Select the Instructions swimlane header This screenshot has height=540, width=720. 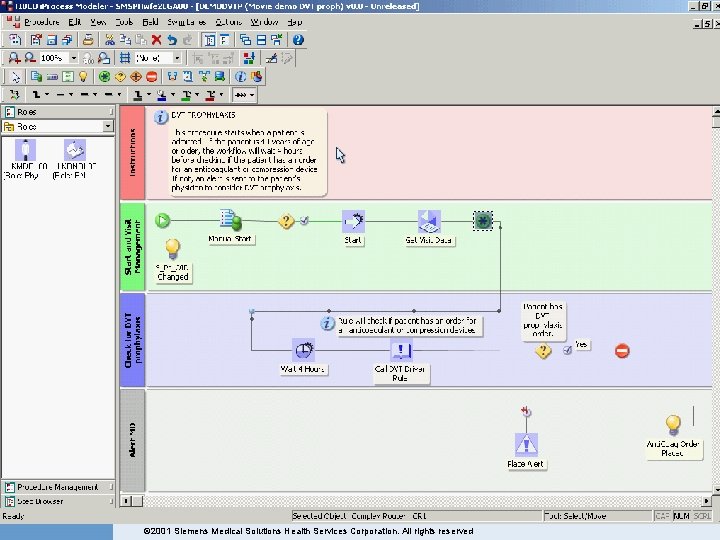[x=133, y=153]
